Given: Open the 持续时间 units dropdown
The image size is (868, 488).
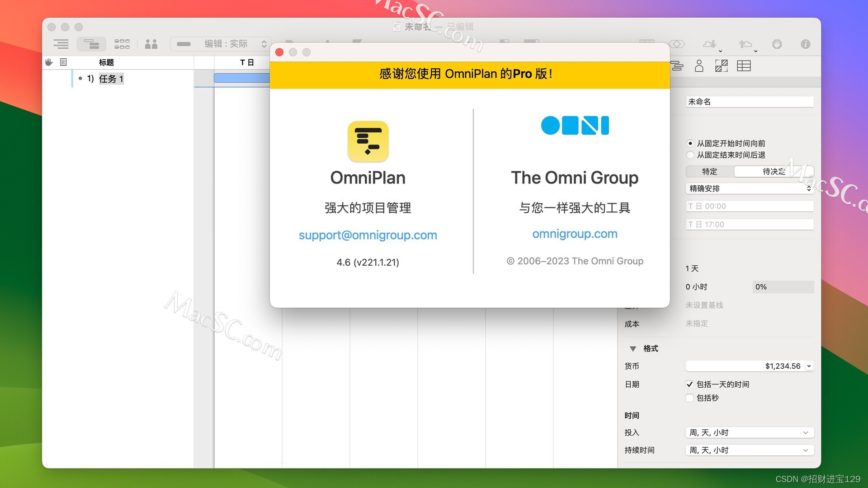Looking at the screenshot, I should click(x=750, y=450).
